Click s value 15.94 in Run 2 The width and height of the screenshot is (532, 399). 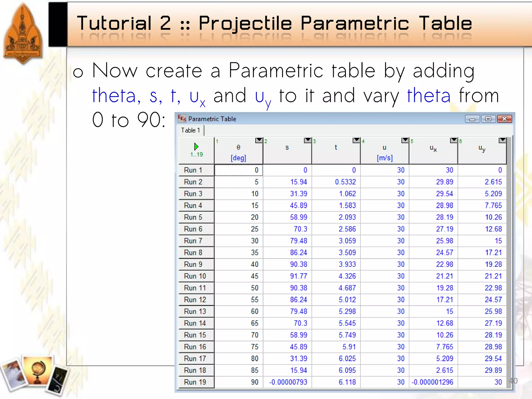click(x=298, y=182)
